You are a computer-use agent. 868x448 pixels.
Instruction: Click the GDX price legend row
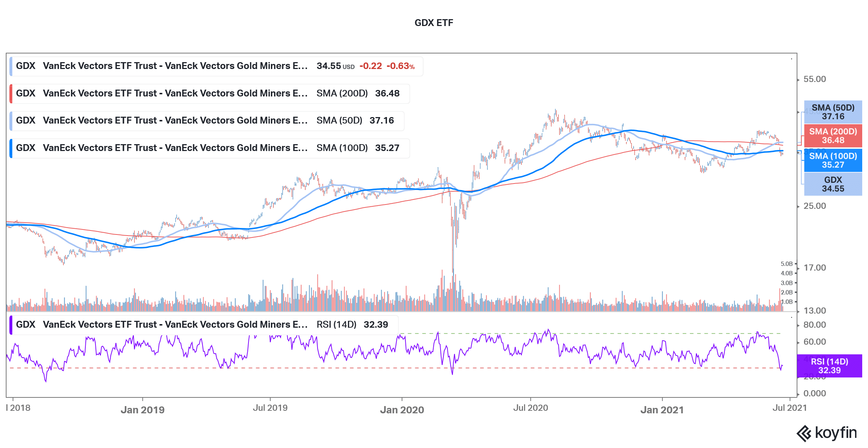[216, 66]
